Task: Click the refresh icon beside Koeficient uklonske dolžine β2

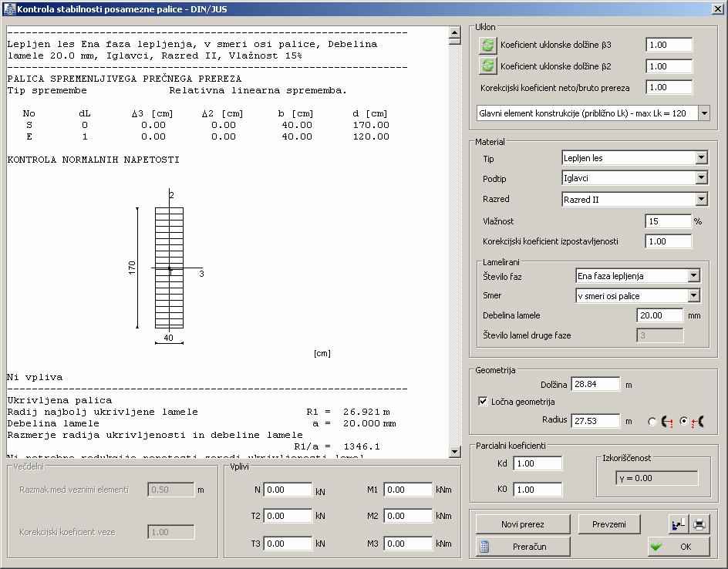Action: pos(487,66)
